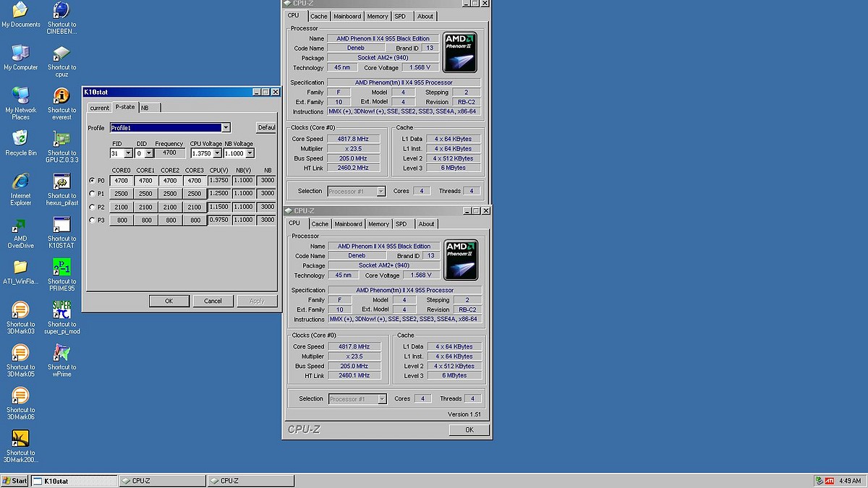The width and height of the screenshot is (868, 488).
Task: Click OK in the bottom CPU-Z window
Action: (469, 429)
